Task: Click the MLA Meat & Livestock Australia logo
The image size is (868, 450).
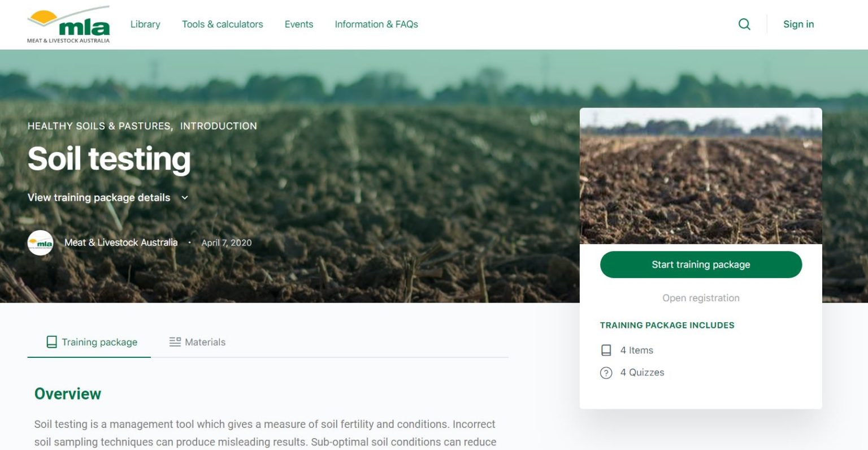Action: point(68,24)
